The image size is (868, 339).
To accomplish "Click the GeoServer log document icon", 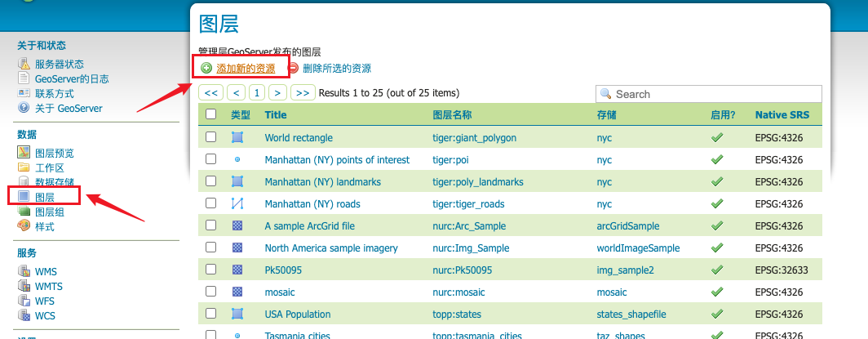I will pos(23,78).
